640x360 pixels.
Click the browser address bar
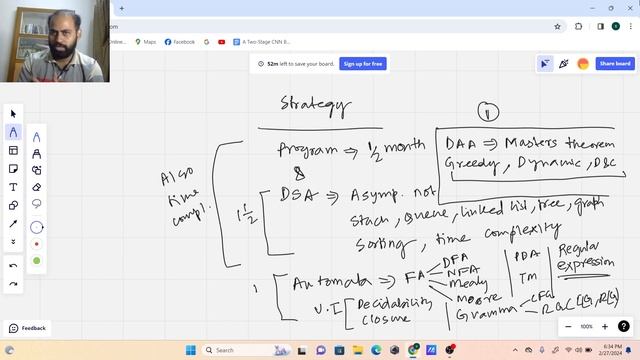point(327,27)
